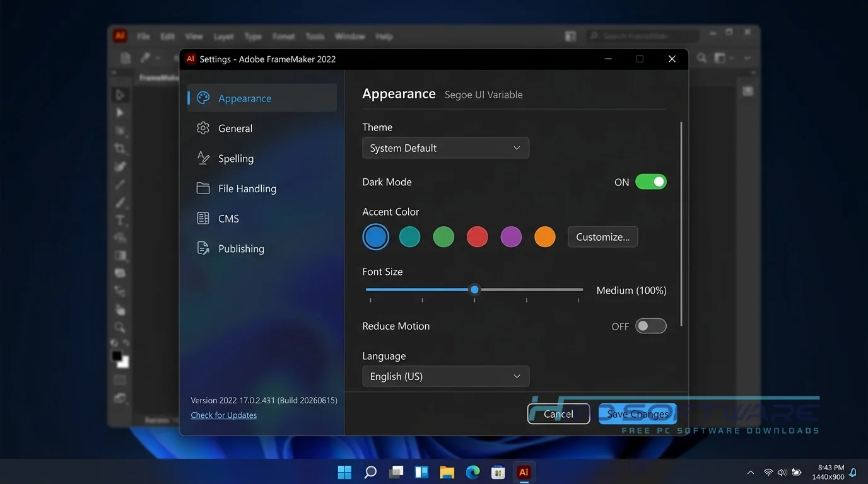Open View menu in background FrameMaker window
The width and height of the screenshot is (868, 484).
click(194, 37)
